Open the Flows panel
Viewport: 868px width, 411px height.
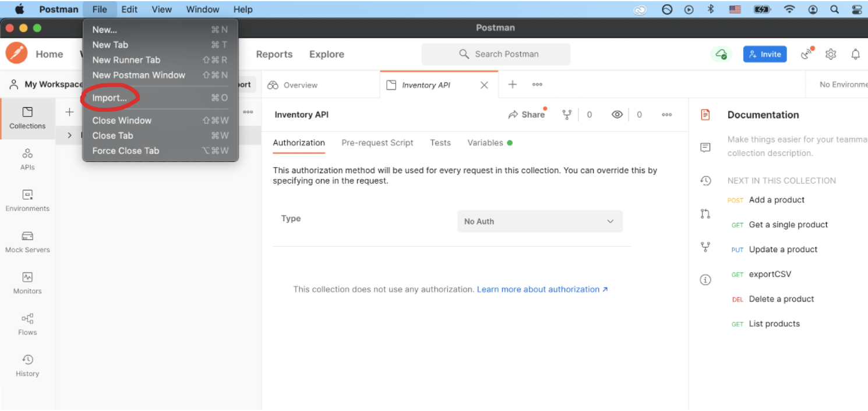(27, 324)
